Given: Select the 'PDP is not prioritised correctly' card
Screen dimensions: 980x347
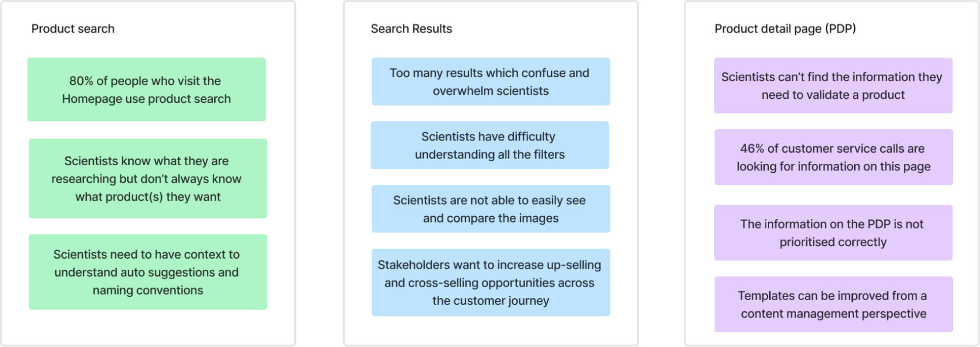Looking at the screenshot, I should pyautogui.click(x=833, y=232).
